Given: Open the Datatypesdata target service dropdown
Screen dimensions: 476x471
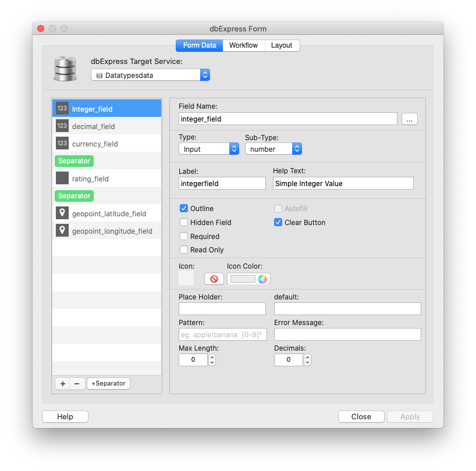Looking at the screenshot, I should pyautogui.click(x=150, y=75).
